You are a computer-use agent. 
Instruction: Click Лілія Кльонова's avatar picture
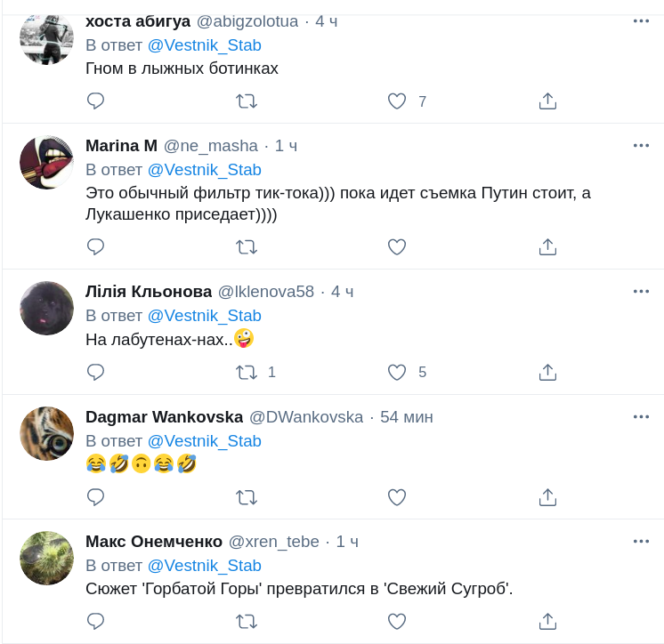(46, 308)
